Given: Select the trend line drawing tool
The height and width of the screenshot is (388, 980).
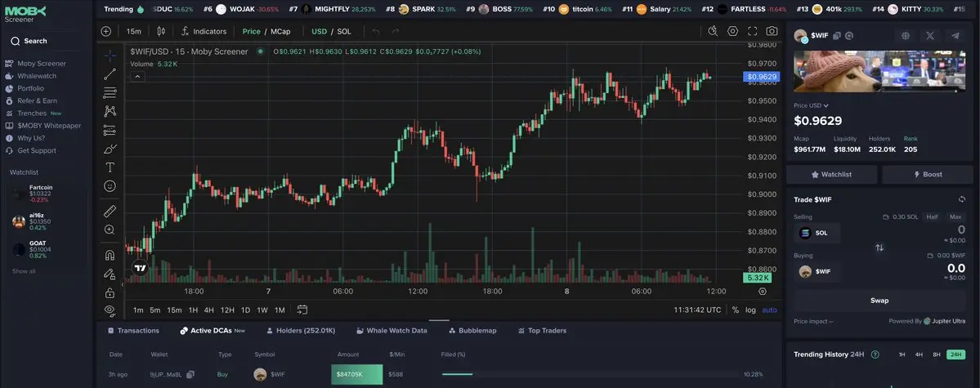Looking at the screenshot, I should [110, 74].
